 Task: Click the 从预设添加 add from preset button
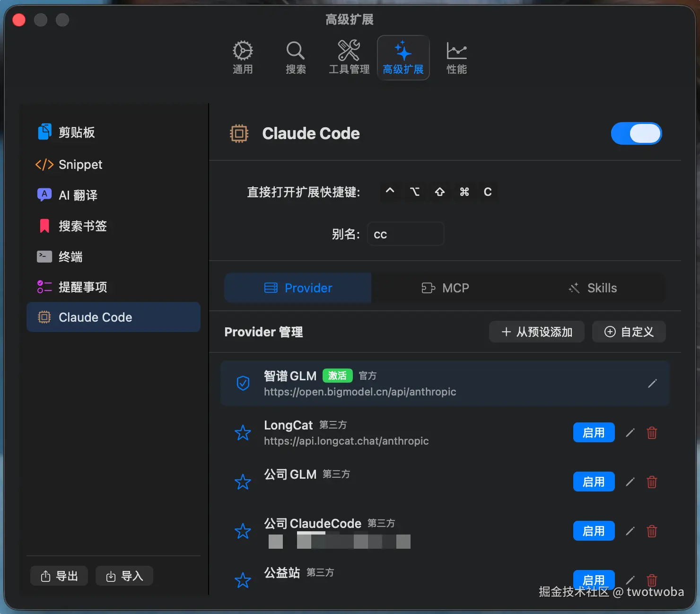click(x=537, y=332)
